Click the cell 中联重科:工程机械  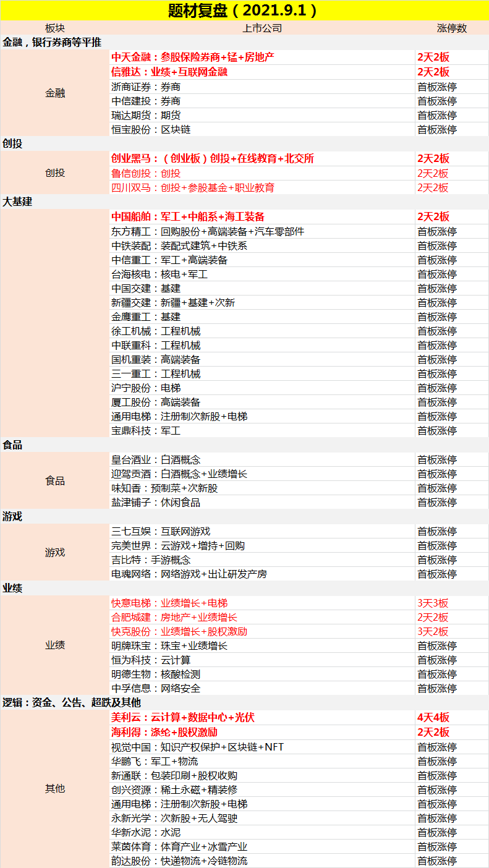coord(262,345)
